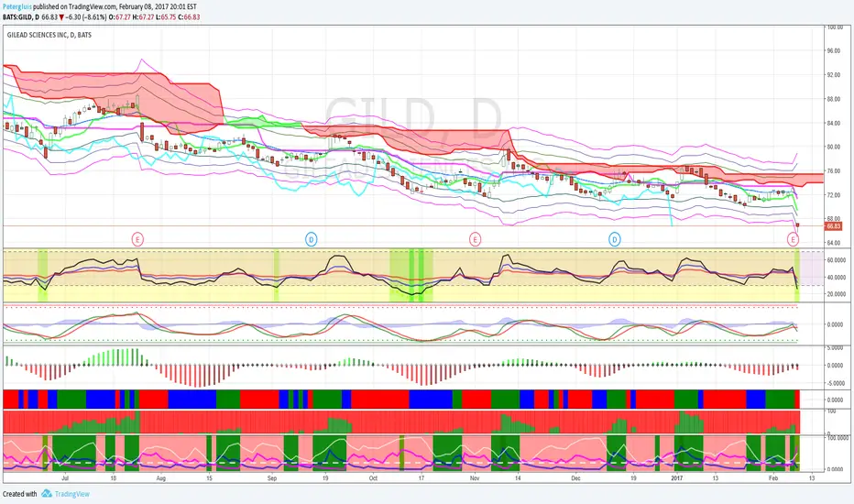Click the Aug label on time axis
854x504 pixels.
point(160,477)
